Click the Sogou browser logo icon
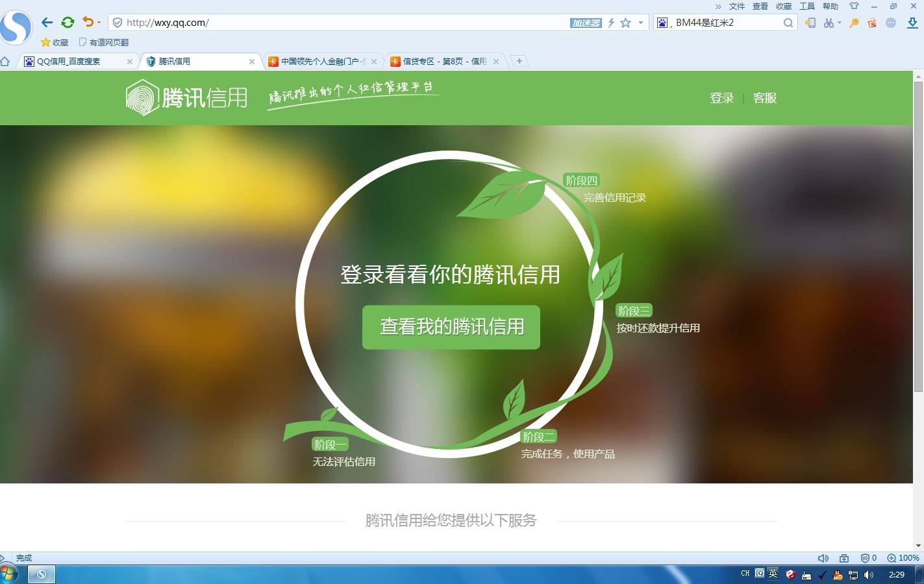Image resolution: width=924 pixels, height=584 pixels. coord(16,27)
